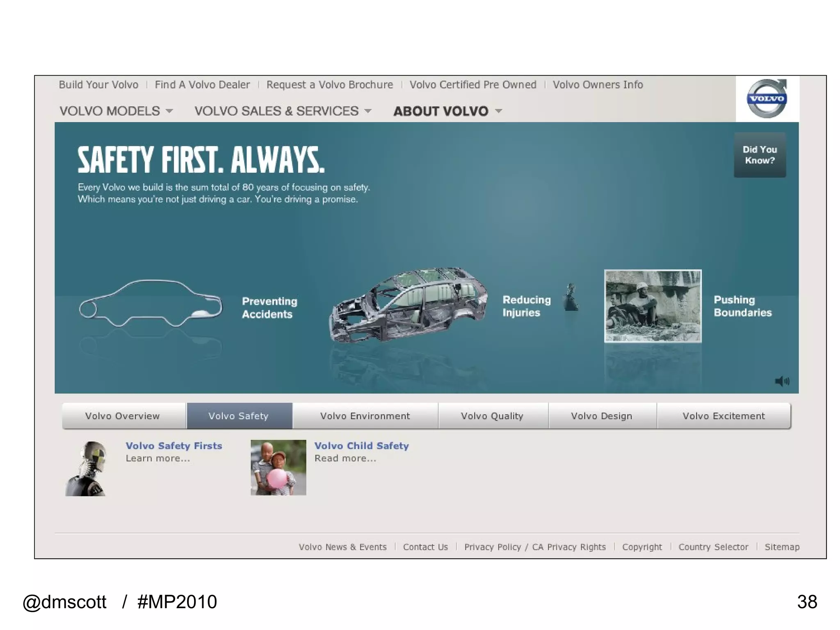The image size is (840, 630).
Task: Switch to the Volvo Overview tab
Action: (124, 416)
